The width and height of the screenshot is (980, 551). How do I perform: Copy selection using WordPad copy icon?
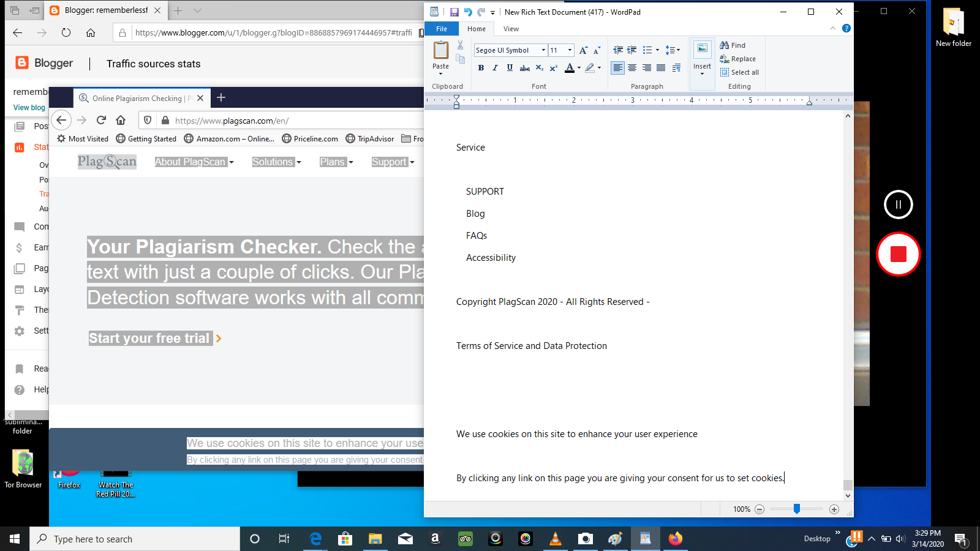pos(460,59)
